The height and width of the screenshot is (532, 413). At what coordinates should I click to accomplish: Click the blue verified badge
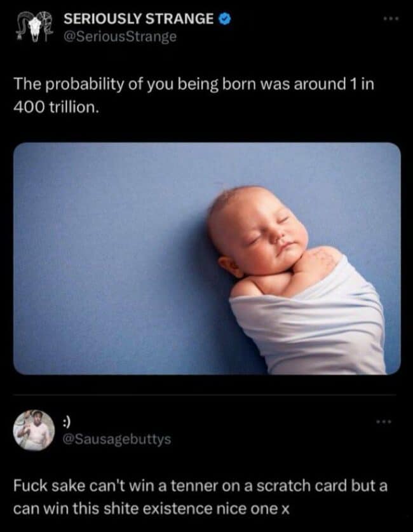coord(224,19)
